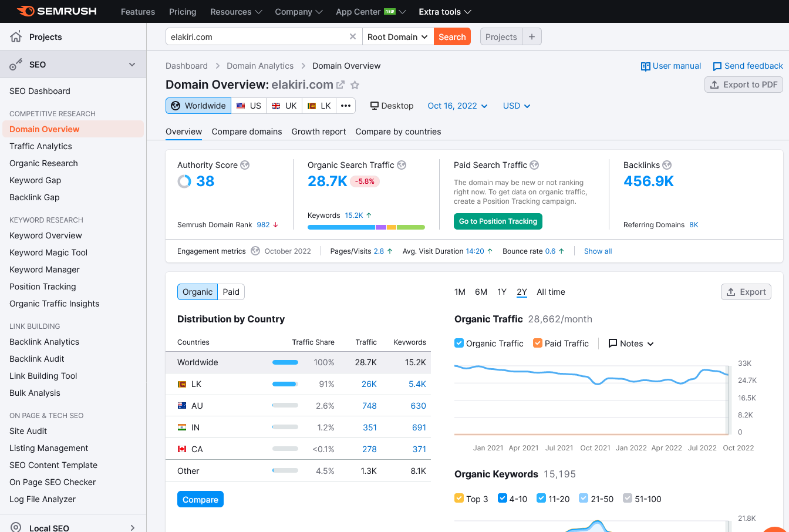
Task: Click the Paid Search Traffic globe icon
Action: [x=534, y=165]
